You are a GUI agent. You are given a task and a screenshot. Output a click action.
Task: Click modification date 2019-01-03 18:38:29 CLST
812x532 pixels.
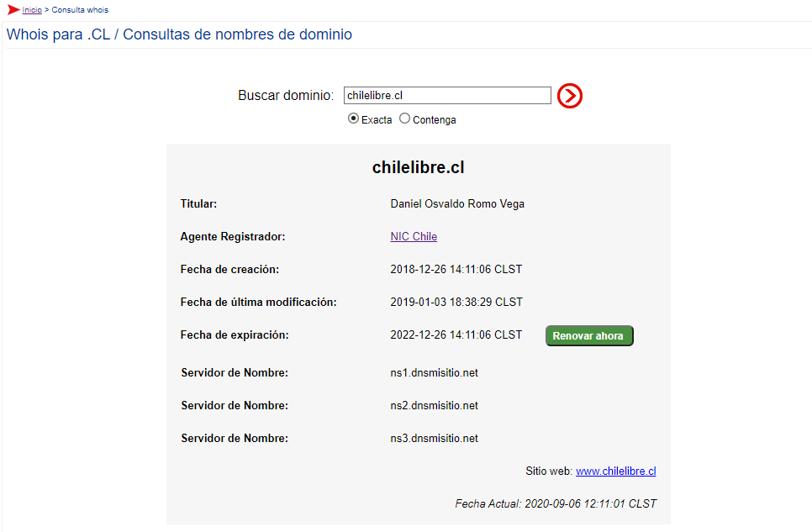456,302
